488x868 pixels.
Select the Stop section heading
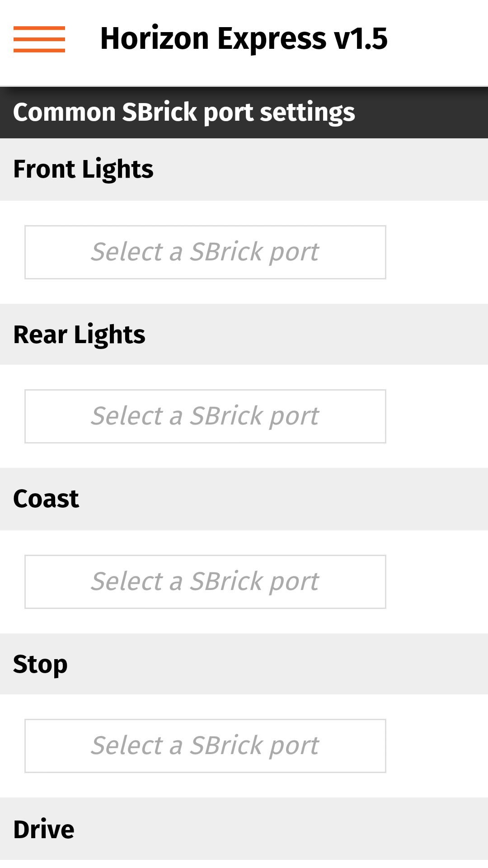point(40,665)
